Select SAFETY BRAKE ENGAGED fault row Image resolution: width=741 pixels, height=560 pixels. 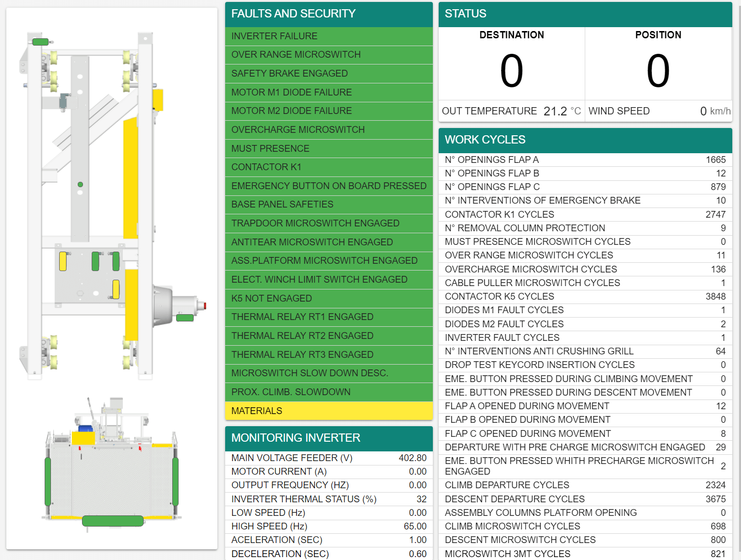pyautogui.click(x=329, y=74)
